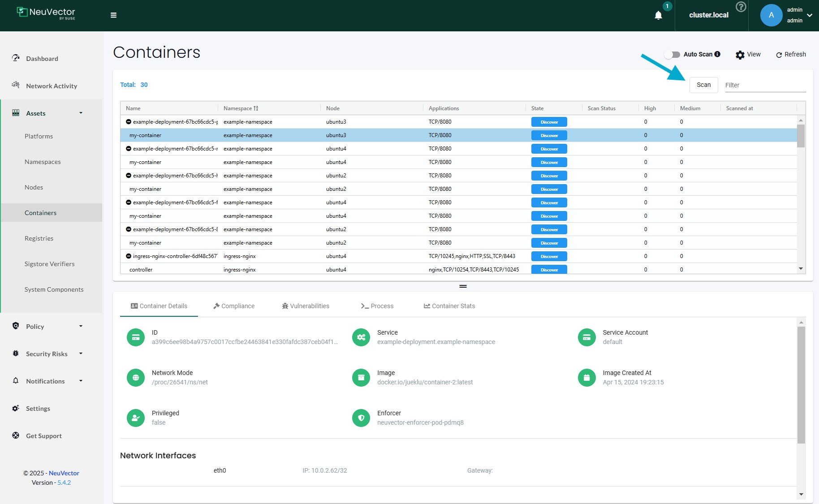The image size is (819, 504).
Task: Click the help question mark icon
Action: (741, 7)
